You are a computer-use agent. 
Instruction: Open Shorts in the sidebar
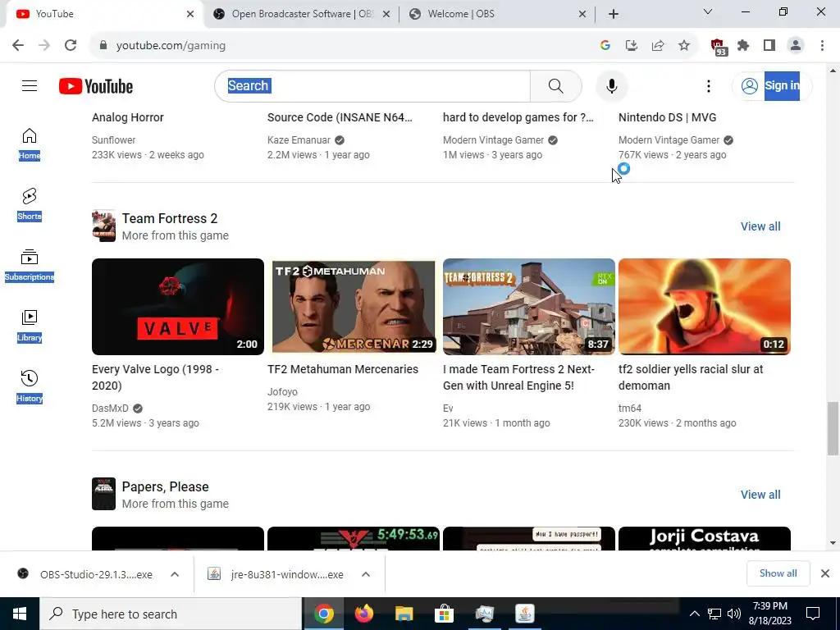pos(30,204)
